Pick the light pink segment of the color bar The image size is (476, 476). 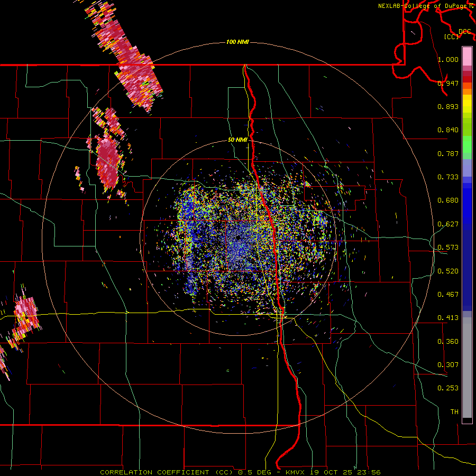click(467, 57)
